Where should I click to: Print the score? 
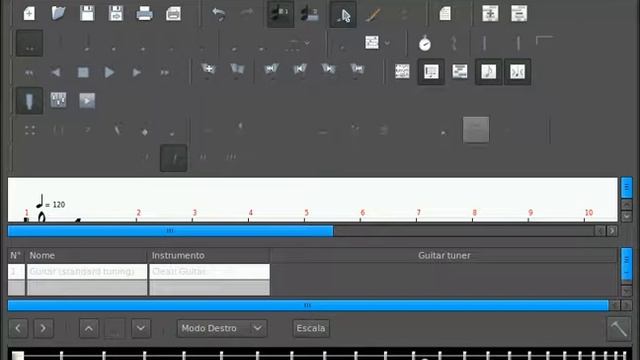(144, 13)
